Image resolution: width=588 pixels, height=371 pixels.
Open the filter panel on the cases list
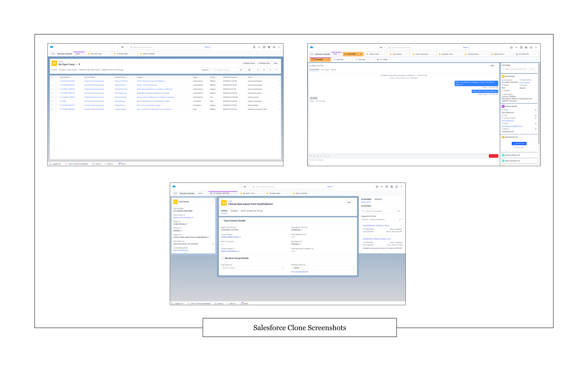pyautogui.click(x=277, y=70)
